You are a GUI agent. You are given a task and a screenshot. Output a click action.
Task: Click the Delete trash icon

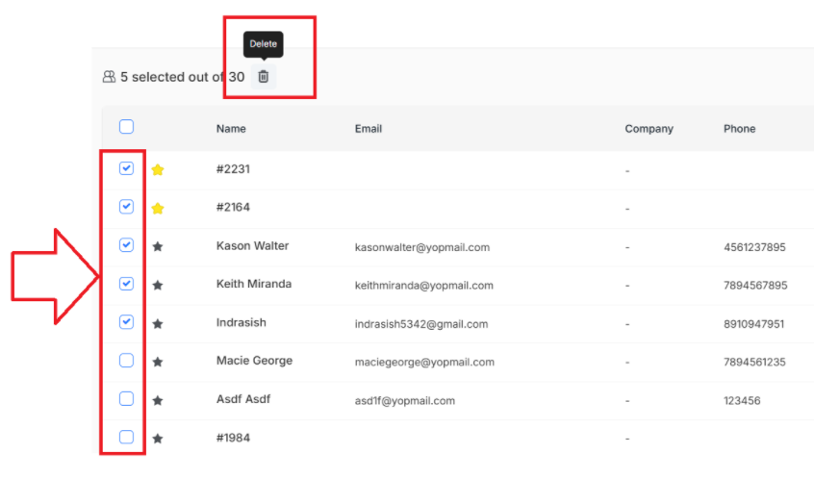click(x=264, y=77)
